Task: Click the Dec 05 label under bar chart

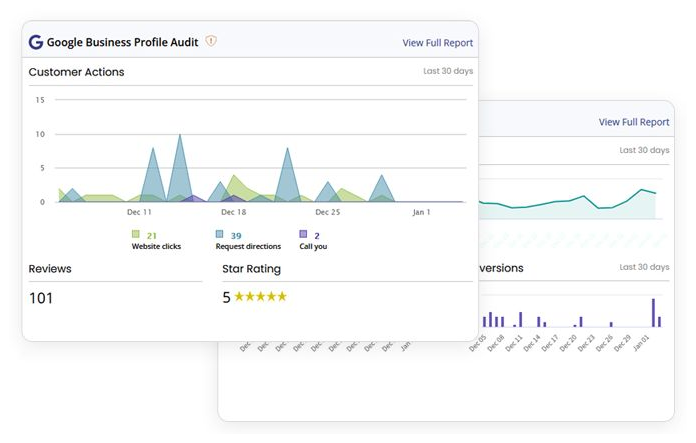Action: click(x=478, y=343)
